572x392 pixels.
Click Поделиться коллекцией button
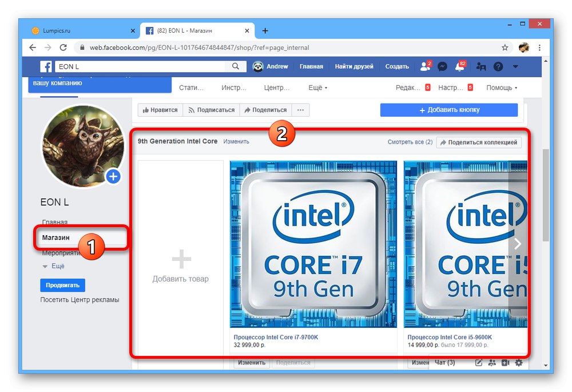click(x=479, y=142)
